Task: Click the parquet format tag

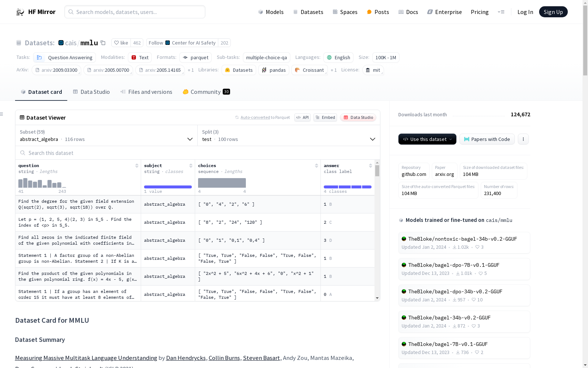Action: coord(196,57)
